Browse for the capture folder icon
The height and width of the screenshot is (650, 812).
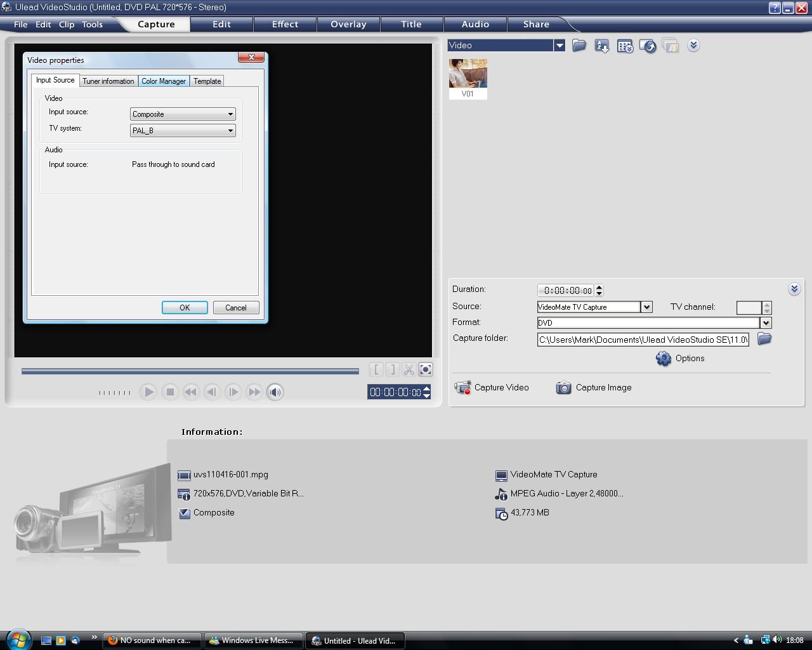(x=764, y=338)
